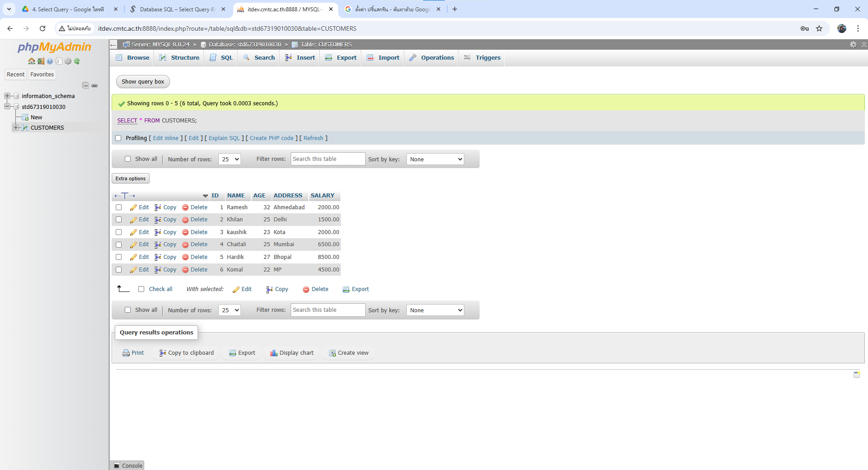Open the phpMyAdmin documentation help icon
This screenshot has height=470, width=868.
(x=50, y=61)
